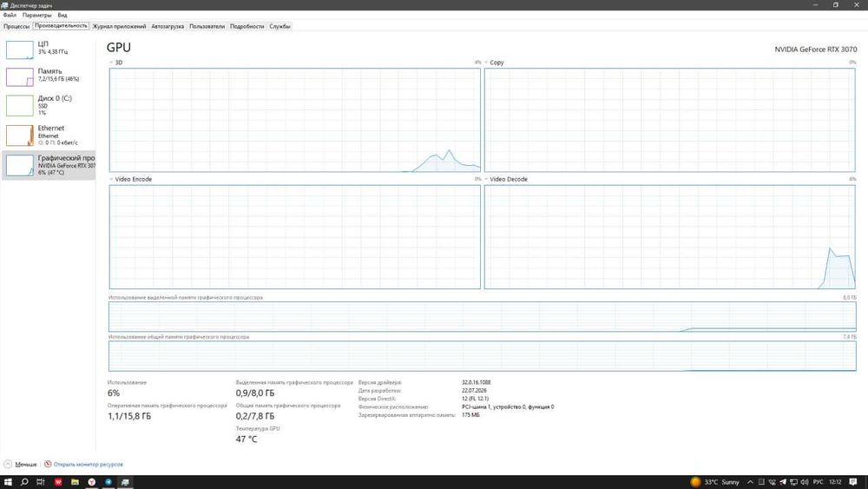Click Task Manager taskbar icon

125,482
